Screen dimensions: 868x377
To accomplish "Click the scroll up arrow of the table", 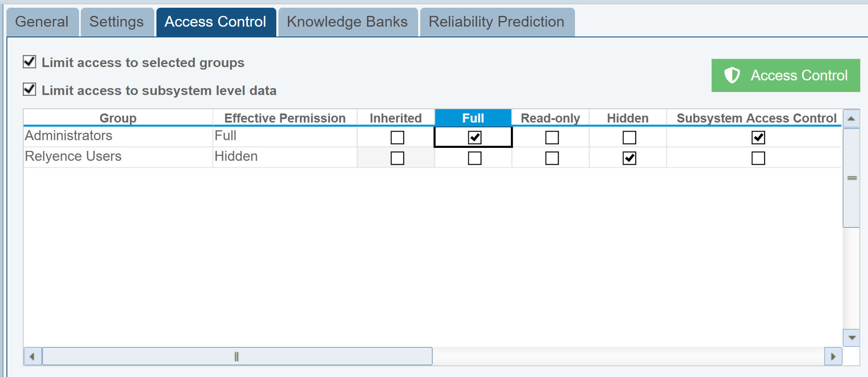I will (x=851, y=119).
